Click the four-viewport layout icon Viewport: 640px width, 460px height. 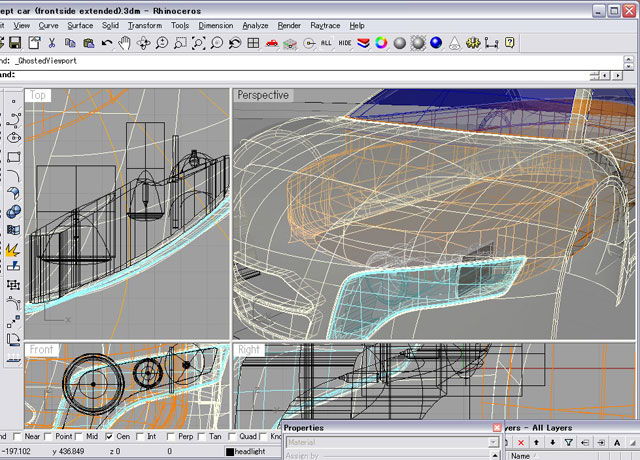tap(254, 43)
